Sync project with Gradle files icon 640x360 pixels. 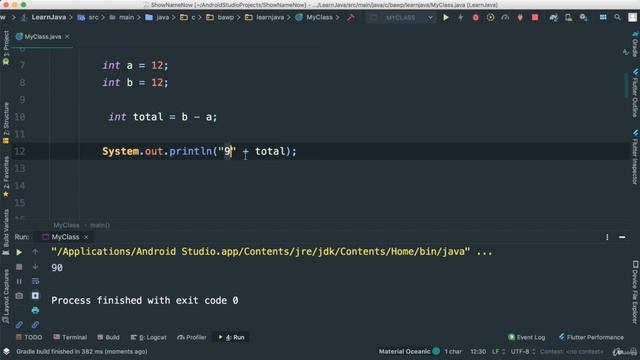[x=553, y=18]
